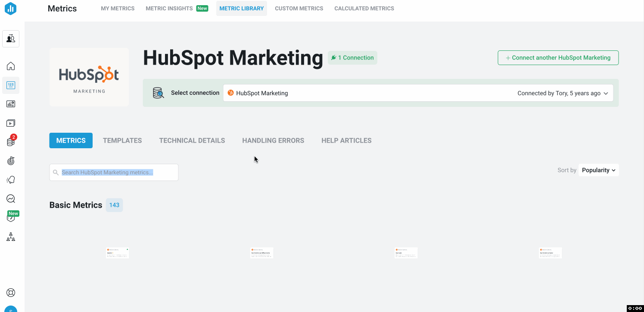Select the announcements megaphone icon
This screenshot has width=644, height=312.
(x=10, y=179)
